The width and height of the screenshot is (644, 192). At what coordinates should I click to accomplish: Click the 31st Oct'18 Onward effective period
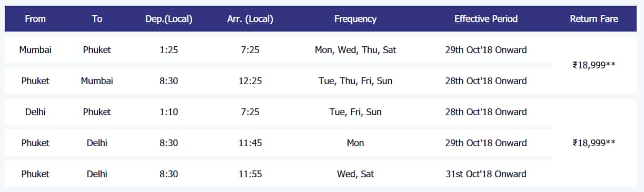click(x=486, y=174)
